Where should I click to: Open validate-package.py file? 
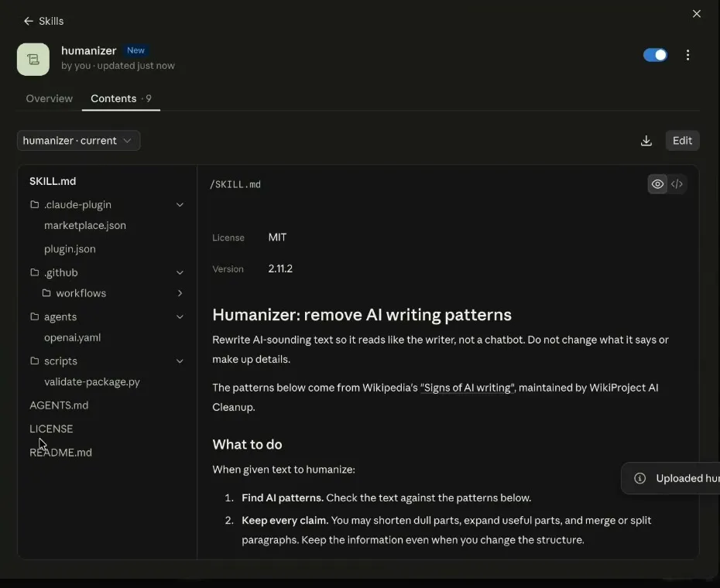click(92, 382)
